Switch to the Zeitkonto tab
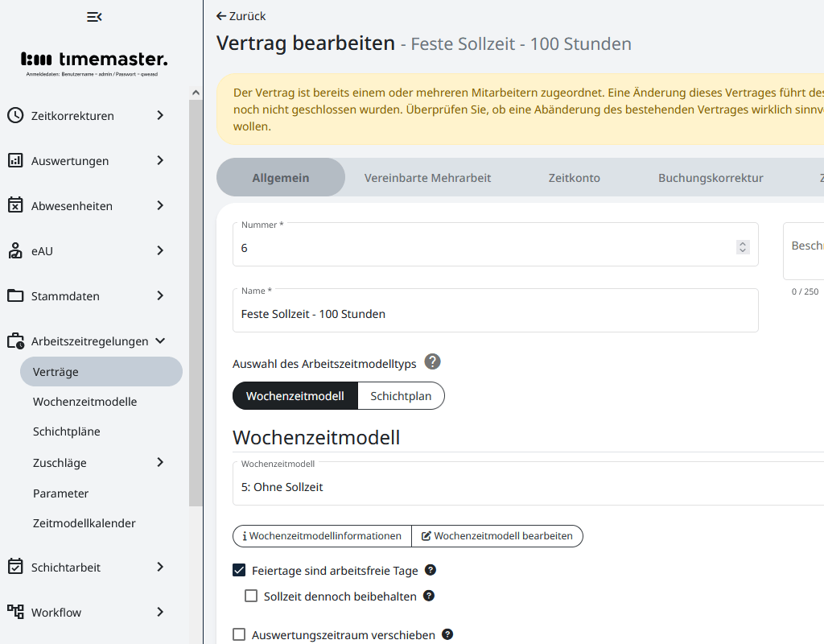This screenshot has height=644, width=824. (574, 178)
